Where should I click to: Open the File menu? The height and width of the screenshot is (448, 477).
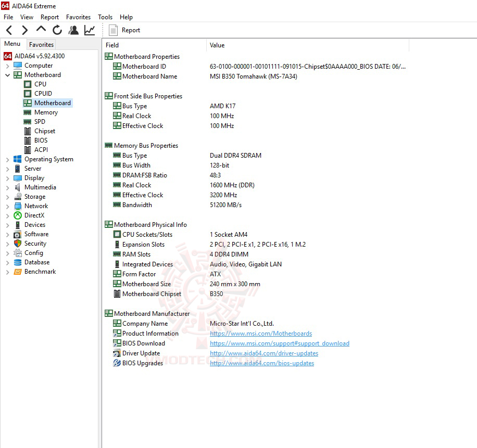(8, 17)
